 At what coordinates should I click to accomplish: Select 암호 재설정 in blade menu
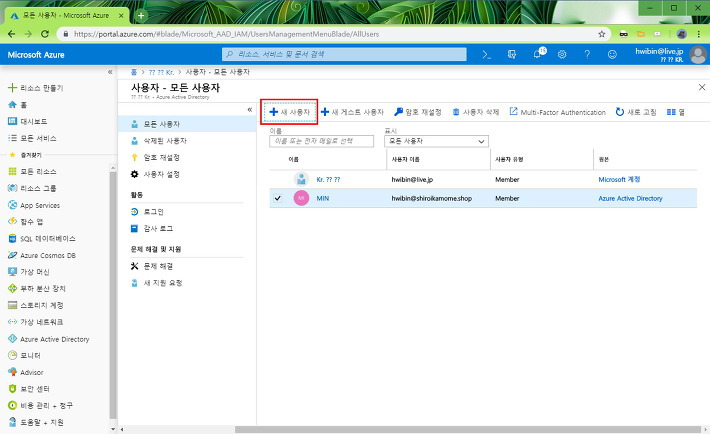(187, 158)
